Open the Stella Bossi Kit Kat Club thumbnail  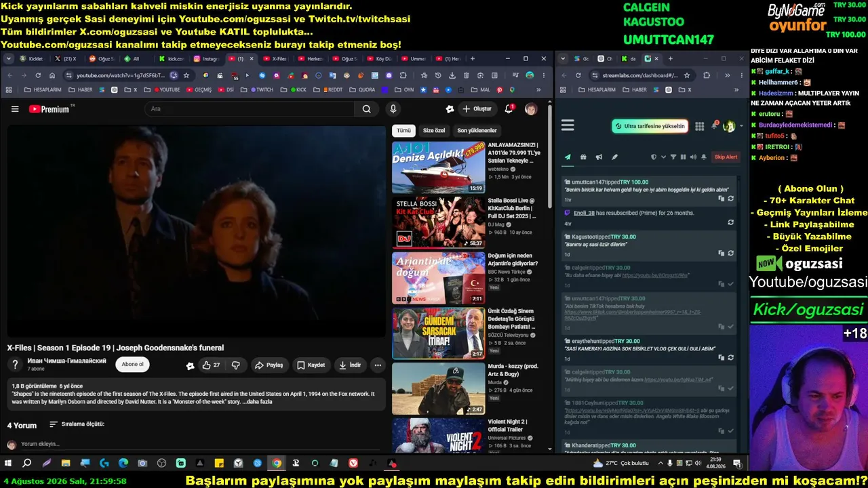click(438, 222)
